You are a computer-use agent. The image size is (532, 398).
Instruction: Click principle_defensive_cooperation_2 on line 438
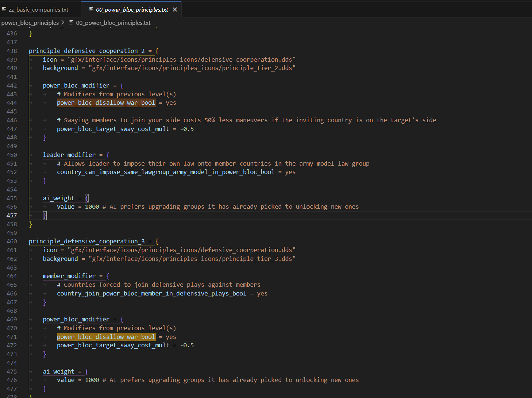coord(87,51)
